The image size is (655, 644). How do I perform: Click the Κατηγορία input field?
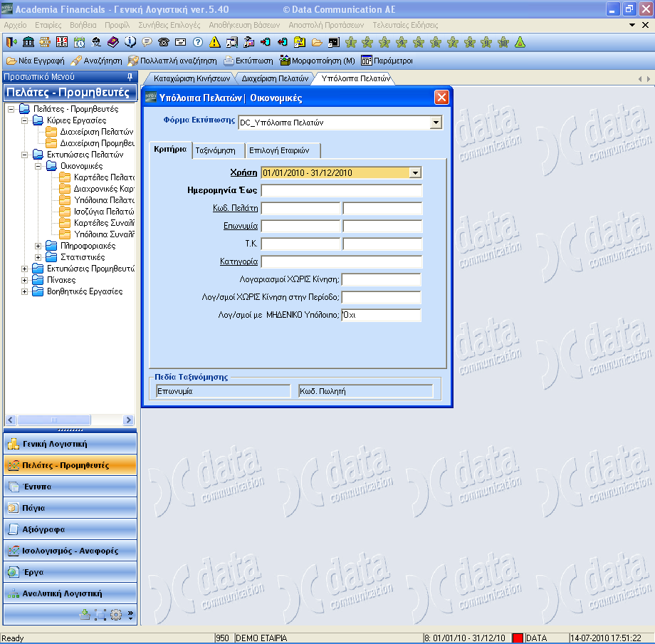tap(341, 262)
